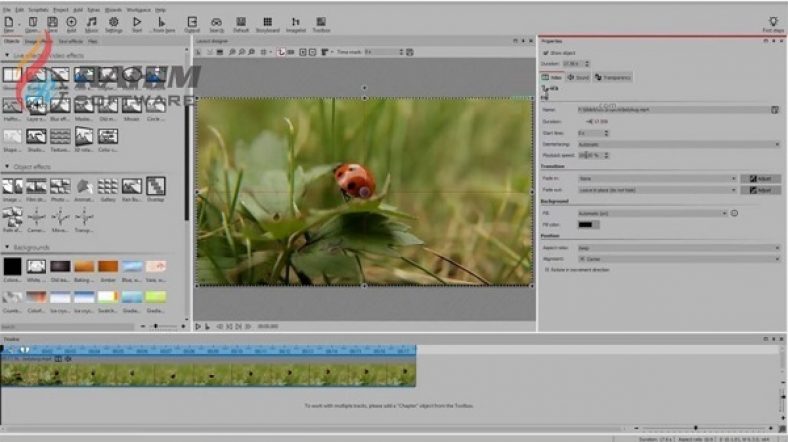Click the video clip in the timeline
788x442 pixels.
click(208, 373)
